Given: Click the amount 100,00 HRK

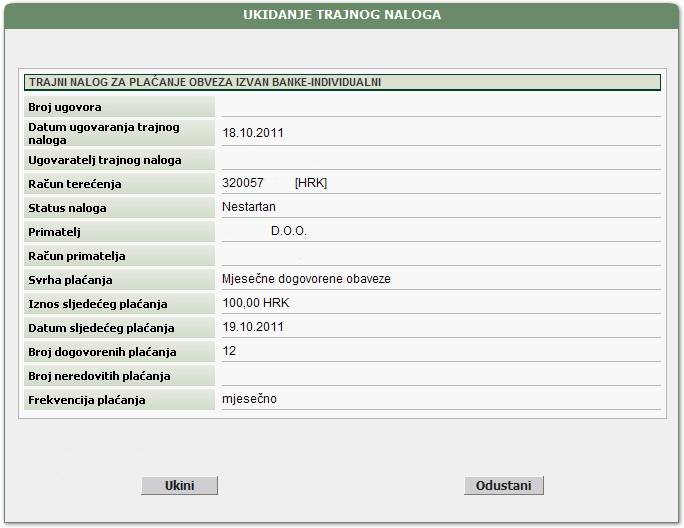Looking at the screenshot, I should click(x=255, y=303).
